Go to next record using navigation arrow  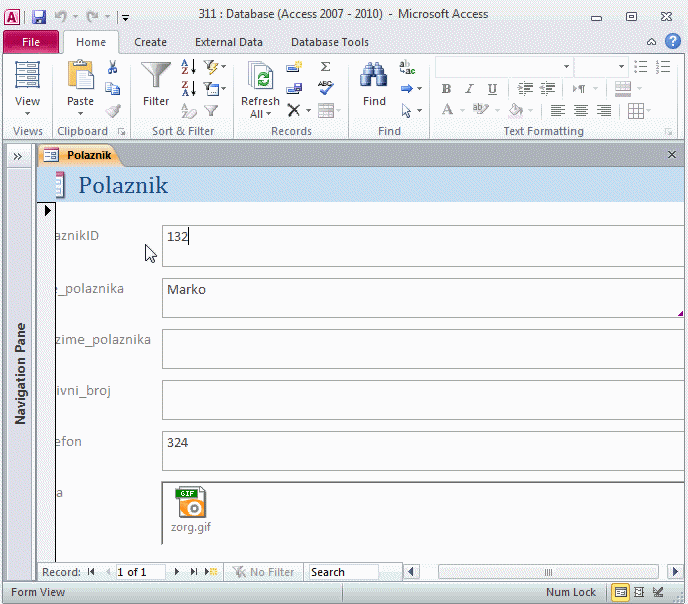177,572
